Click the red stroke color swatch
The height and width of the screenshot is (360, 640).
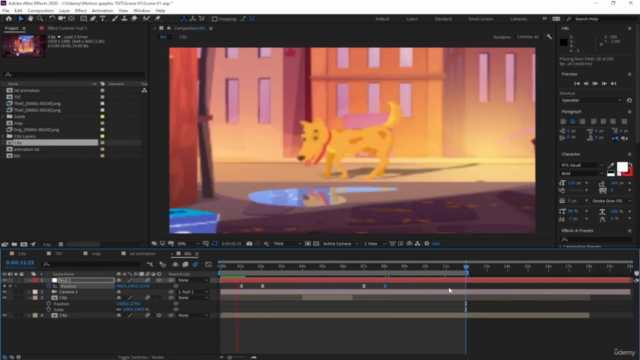[629, 172]
